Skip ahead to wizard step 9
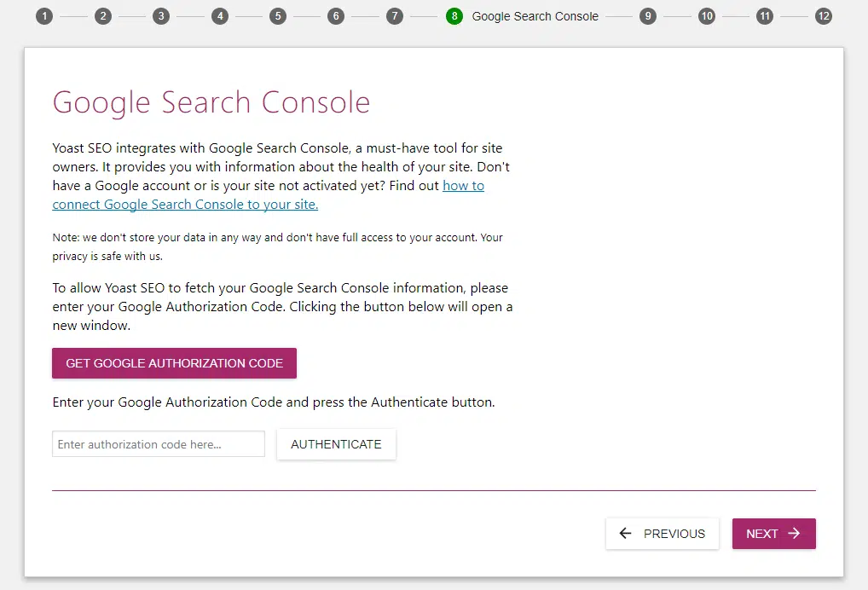The height and width of the screenshot is (590, 868). point(648,16)
